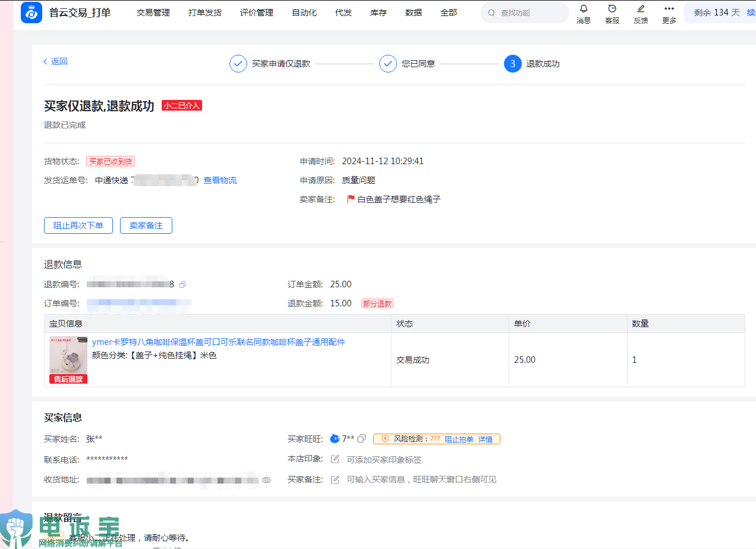
Task: Click the edit icon beside 买家备注
Action: pos(335,479)
